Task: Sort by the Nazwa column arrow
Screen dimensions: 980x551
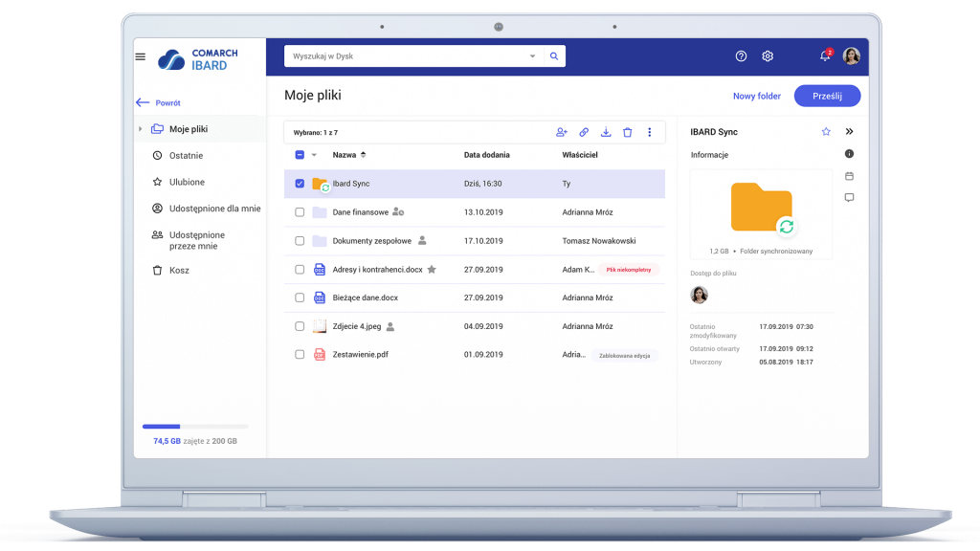Action: pyautogui.click(x=363, y=155)
